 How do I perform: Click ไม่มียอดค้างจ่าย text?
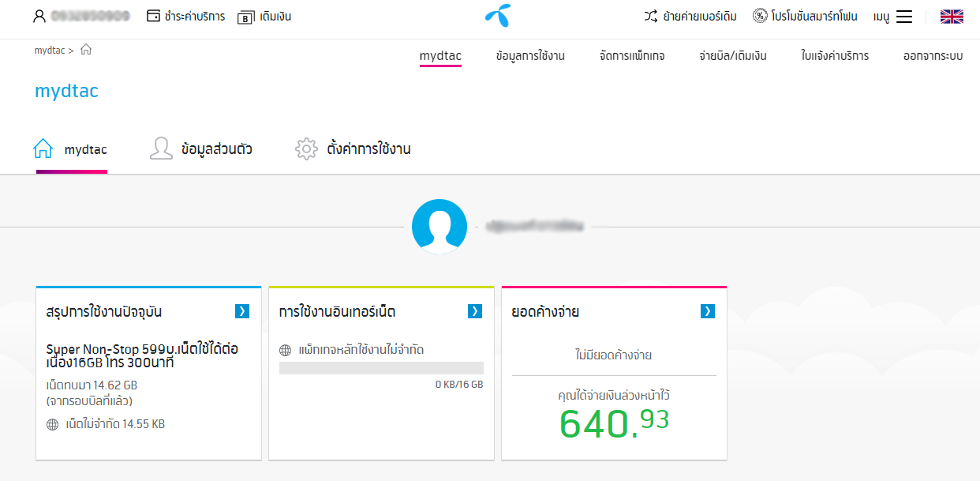(614, 355)
